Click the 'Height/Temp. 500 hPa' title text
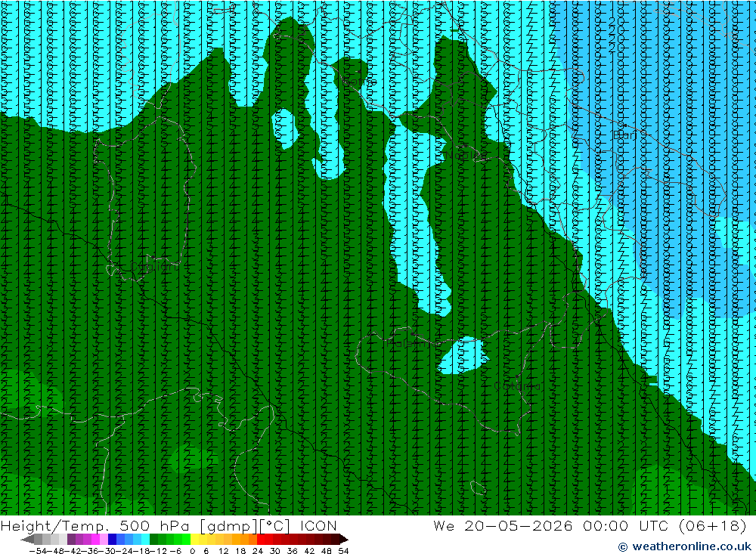Screen dimensions: 756x554 click(95, 525)
